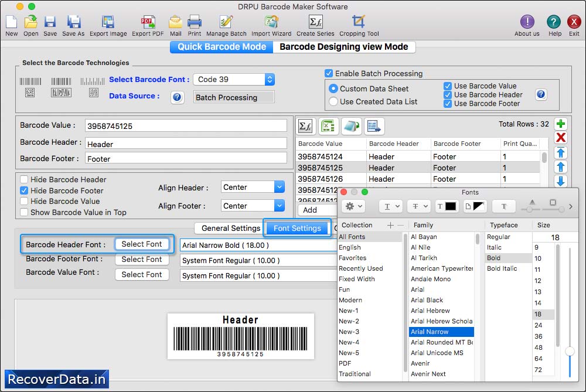Open the Align Header dropdown
Image resolution: width=586 pixels, height=392 pixels.
[253, 187]
